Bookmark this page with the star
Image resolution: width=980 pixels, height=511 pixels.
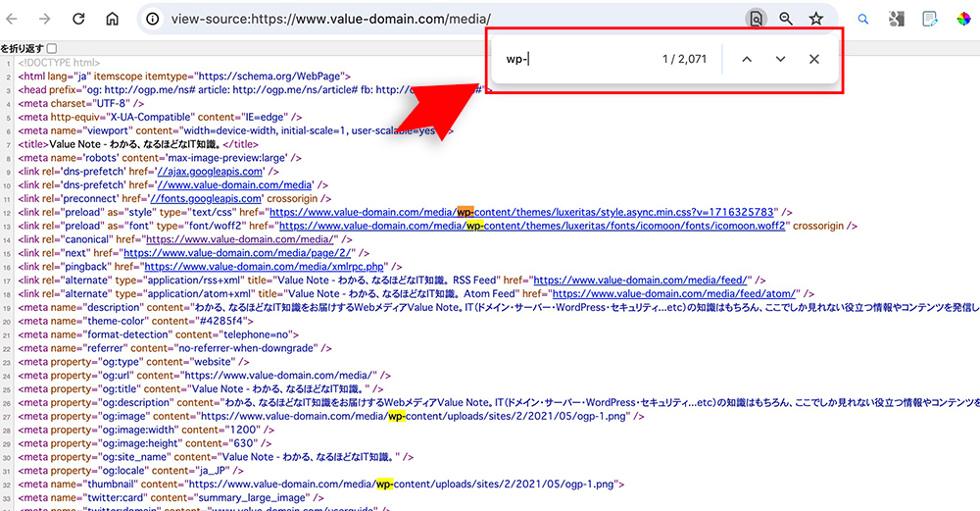click(x=816, y=19)
